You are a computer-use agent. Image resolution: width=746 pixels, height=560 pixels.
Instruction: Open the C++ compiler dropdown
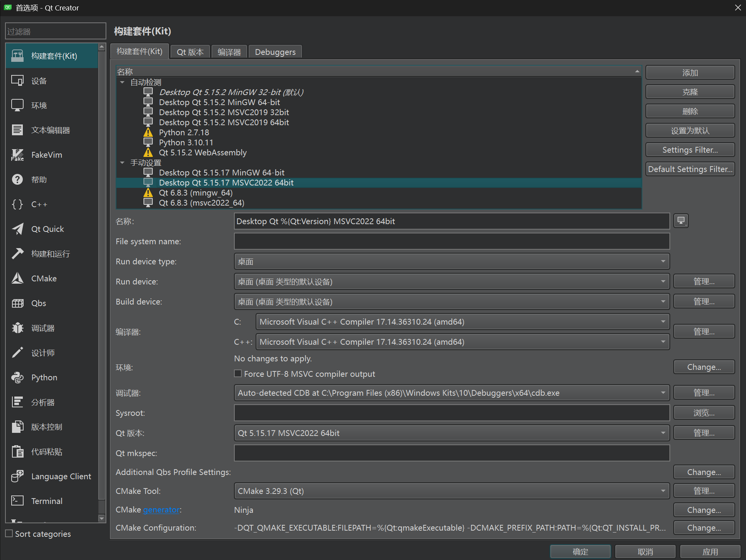tap(463, 342)
